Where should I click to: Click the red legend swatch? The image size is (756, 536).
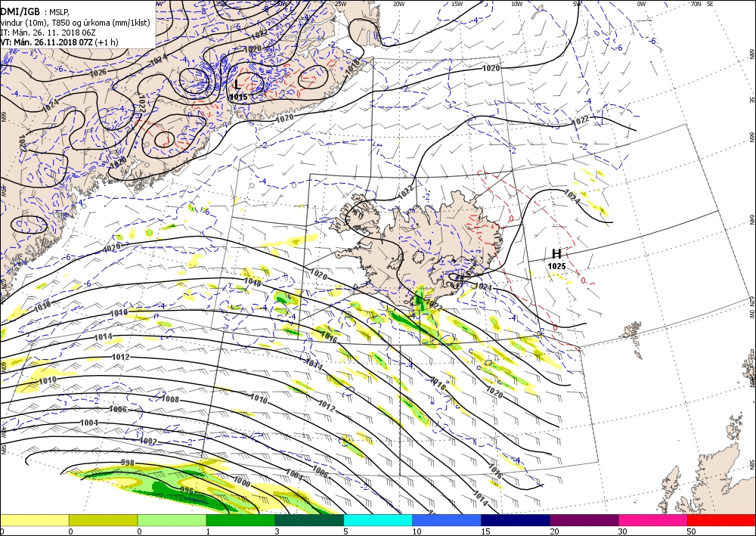coord(721,520)
